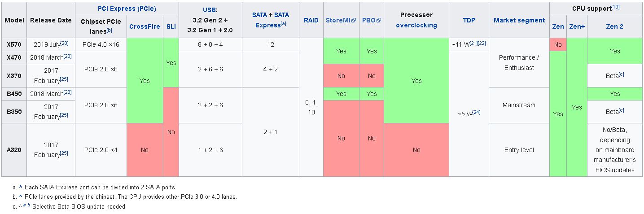
Task: Open the CrossFire column header link
Action: point(145,26)
